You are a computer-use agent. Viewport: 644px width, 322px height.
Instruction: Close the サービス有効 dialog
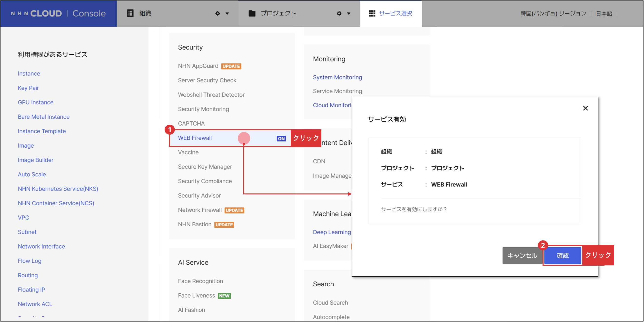pyautogui.click(x=585, y=108)
